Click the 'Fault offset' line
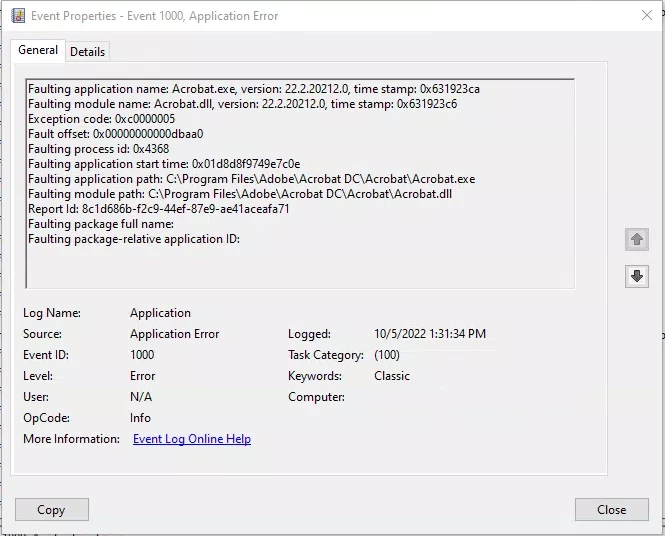The height and width of the screenshot is (536, 665). [x=115, y=134]
